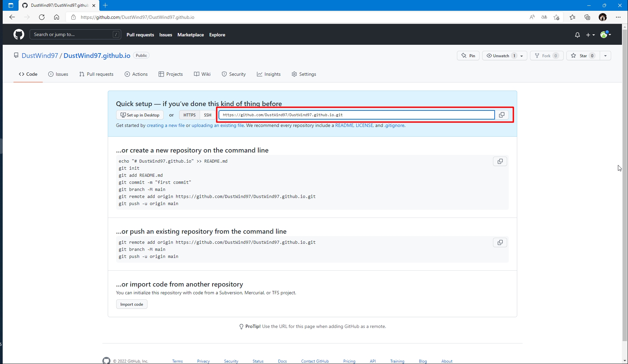Open the DustWind97 owner link
This screenshot has height=364, width=628.
click(40, 56)
